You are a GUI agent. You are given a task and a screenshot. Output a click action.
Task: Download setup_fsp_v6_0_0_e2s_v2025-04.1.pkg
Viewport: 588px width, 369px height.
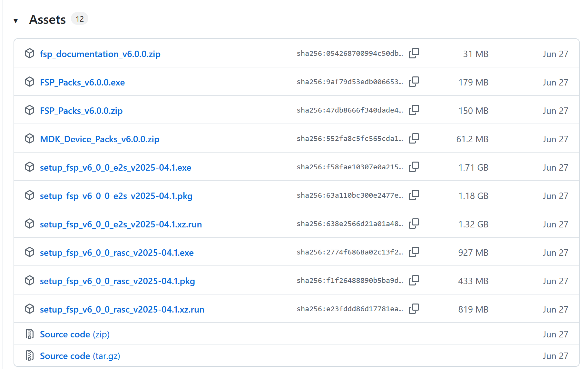[x=116, y=196]
